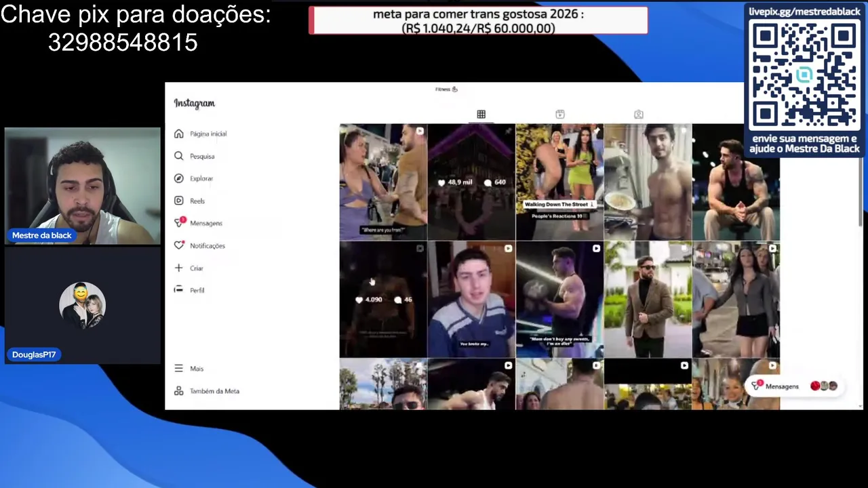Click the Também da Meta icon
The height and width of the screenshot is (488, 868).
click(x=178, y=391)
